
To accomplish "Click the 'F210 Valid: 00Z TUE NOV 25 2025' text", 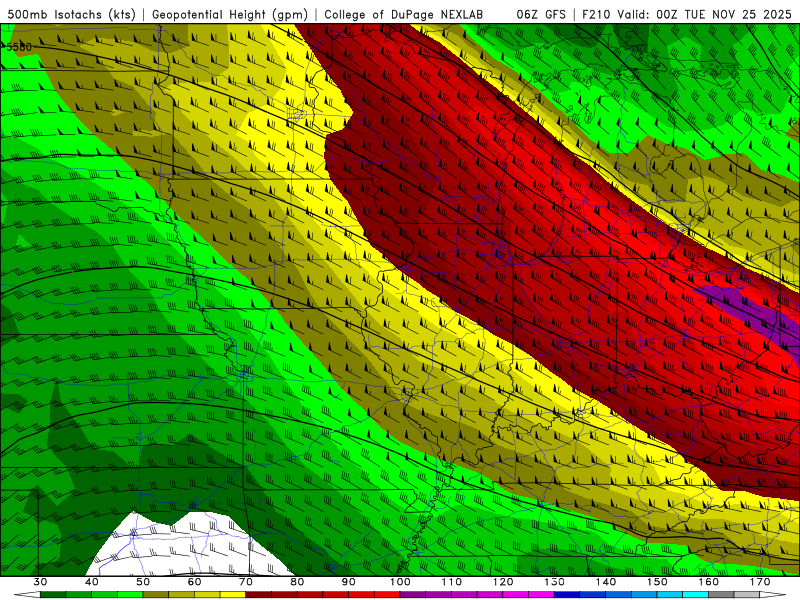I will (687, 15).
